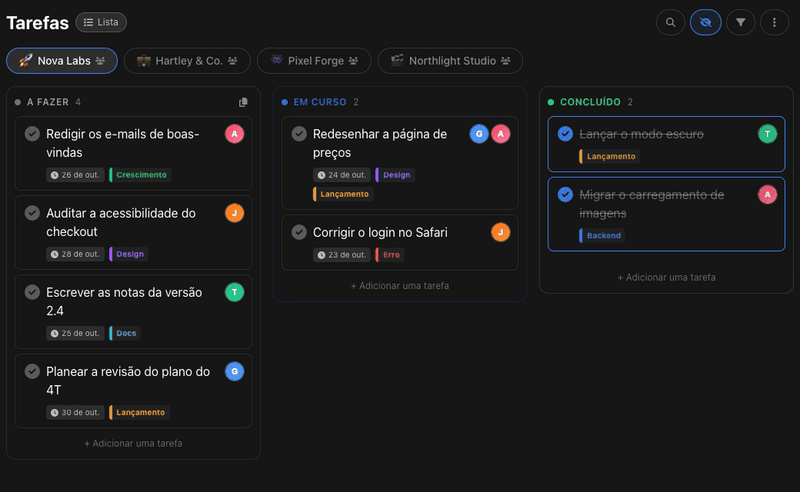Click avatar A on 'Migrar o carregamento' card
The width and height of the screenshot is (800, 492).
point(767,194)
